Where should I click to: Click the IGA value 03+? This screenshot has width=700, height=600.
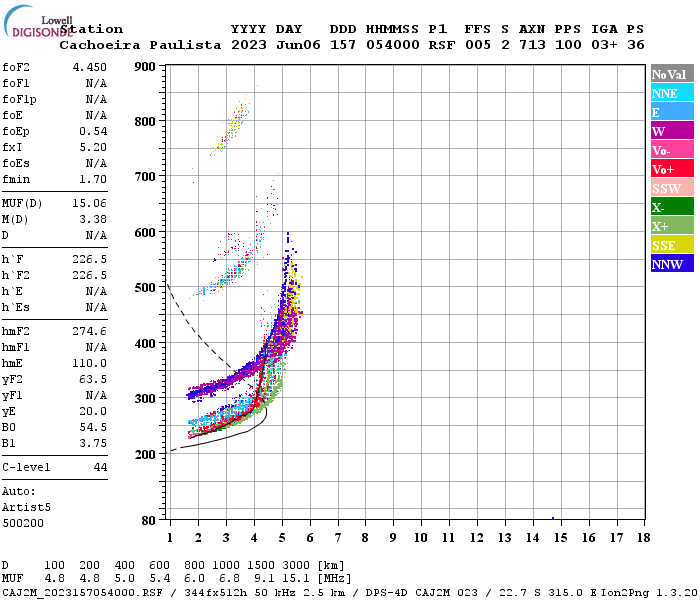point(604,45)
